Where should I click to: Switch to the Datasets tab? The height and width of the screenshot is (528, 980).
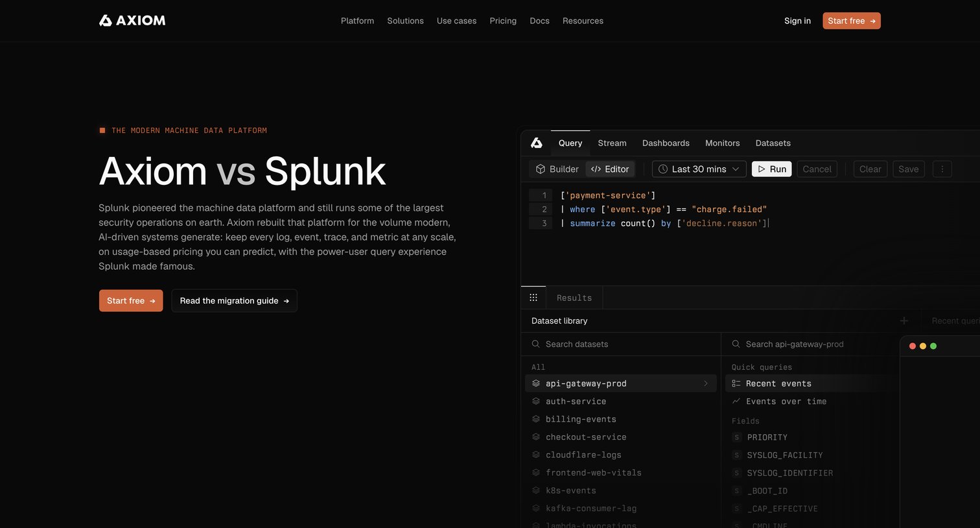(x=773, y=143)
